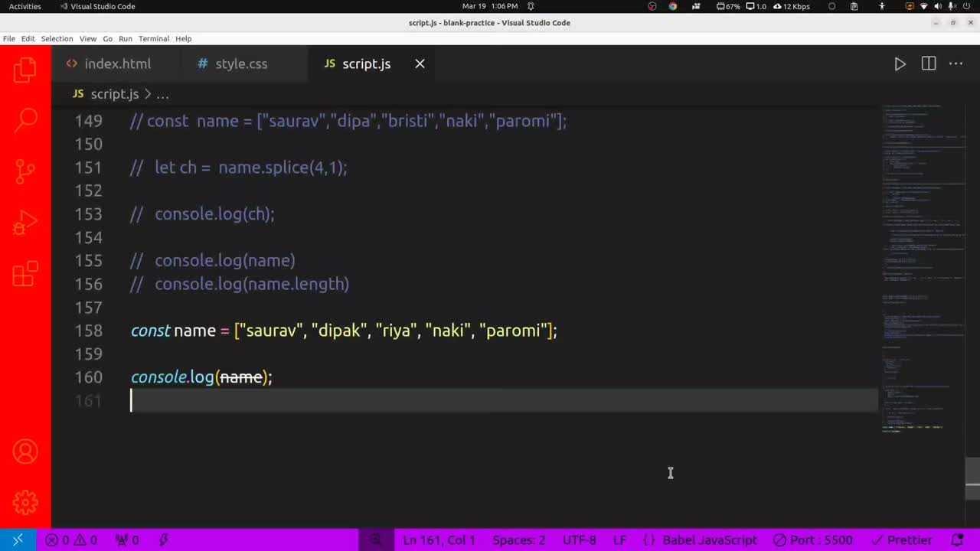The image size is (980, 551).
Task: Run the code with play button
Action: (x=900, y=64)
